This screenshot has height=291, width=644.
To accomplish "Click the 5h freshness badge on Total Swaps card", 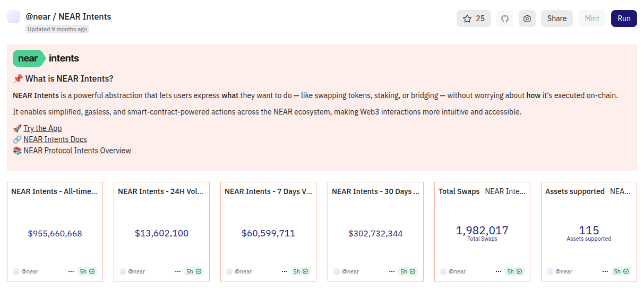I will pos(514,271).
